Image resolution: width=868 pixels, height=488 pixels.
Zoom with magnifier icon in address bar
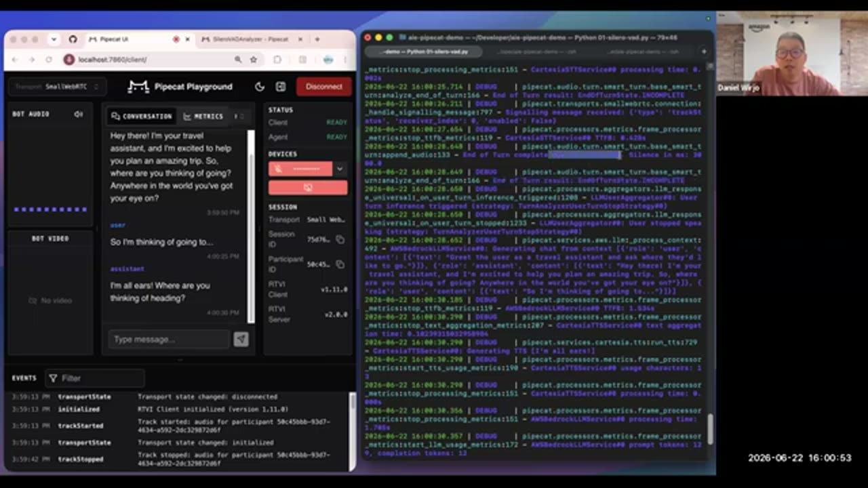coord(238,60)
